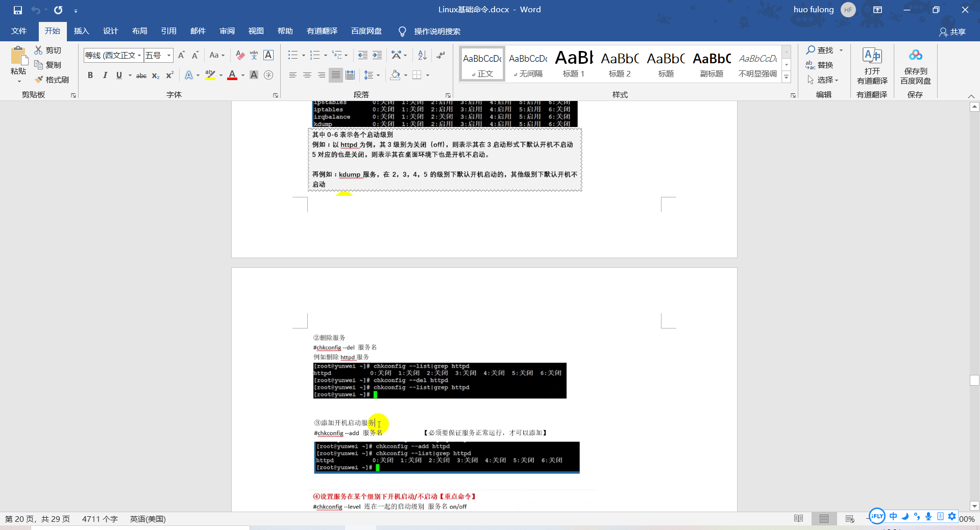Open the Numbering list dropdown

(x=326, y=55)
